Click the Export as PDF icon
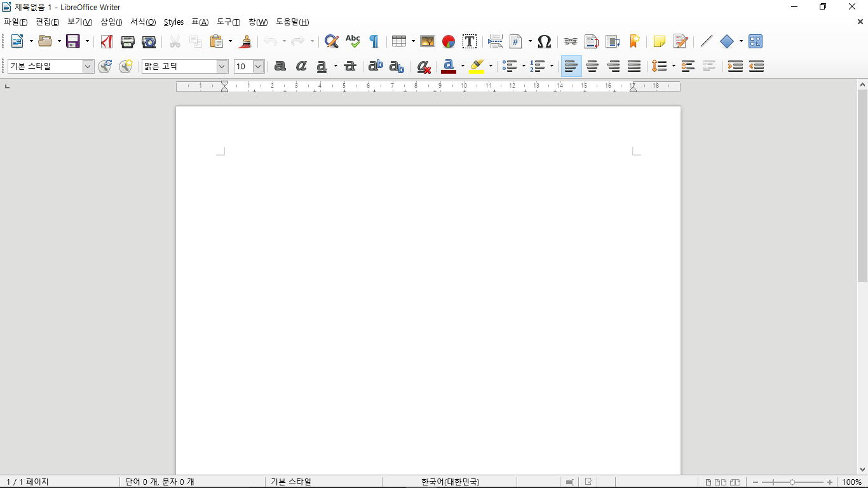868x488 pixels. point(107,42)
